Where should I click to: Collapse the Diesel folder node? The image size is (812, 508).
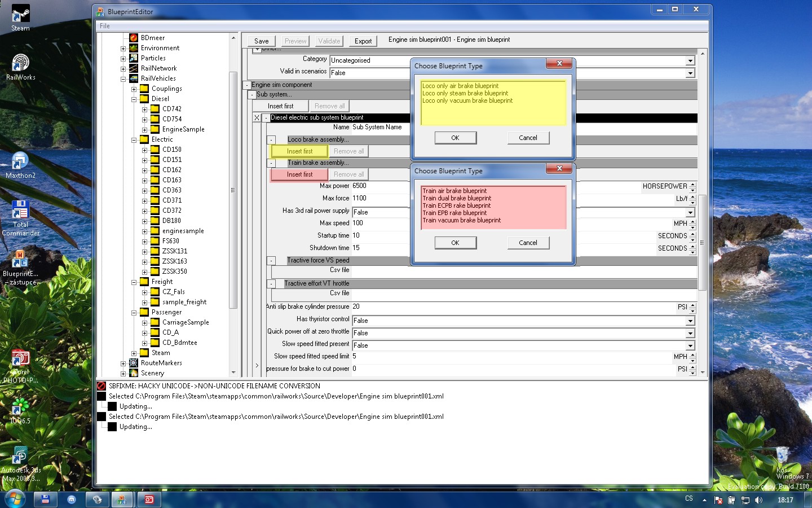pos(134,99)
